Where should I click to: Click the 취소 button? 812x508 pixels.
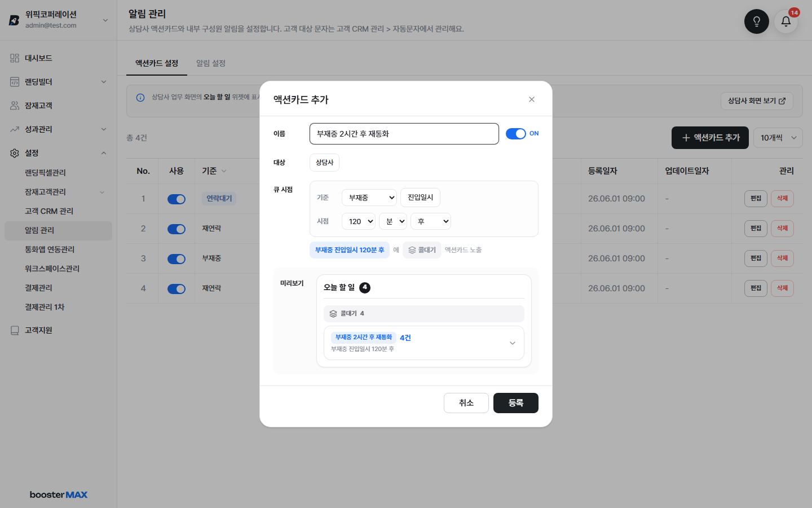click(466, 403)
